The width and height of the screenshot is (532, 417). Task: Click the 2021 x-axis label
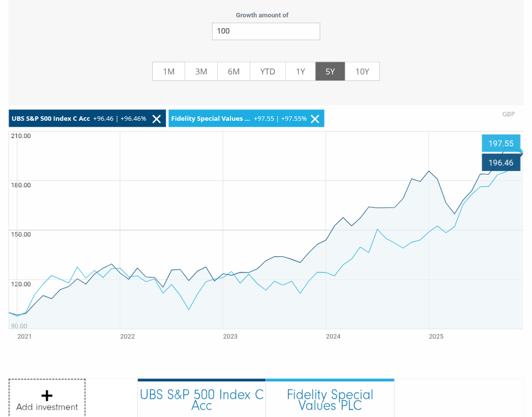25,337
